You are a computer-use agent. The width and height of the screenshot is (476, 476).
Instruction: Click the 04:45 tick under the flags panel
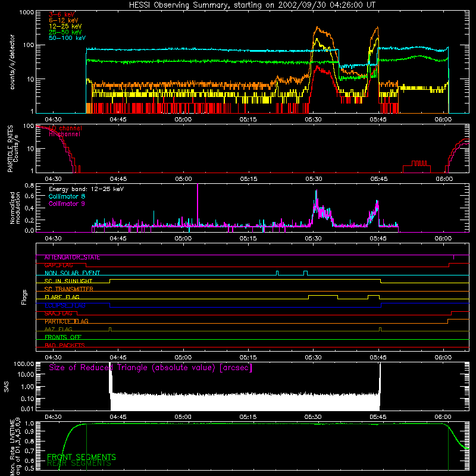tap(118, 358)
